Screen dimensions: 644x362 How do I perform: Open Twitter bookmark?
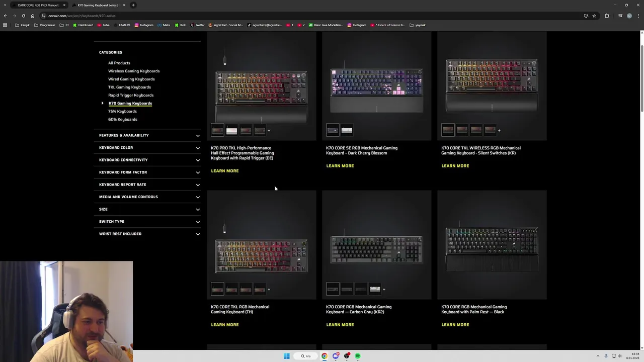coord(197,25)
